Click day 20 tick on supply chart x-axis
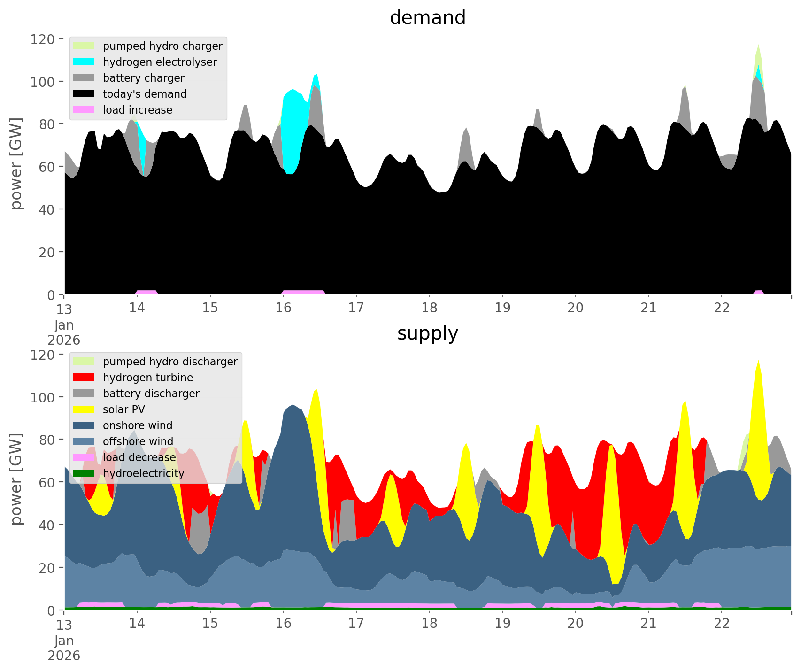Image resolution: width=801 pixels, height=672 pixels. pos(575,624)
